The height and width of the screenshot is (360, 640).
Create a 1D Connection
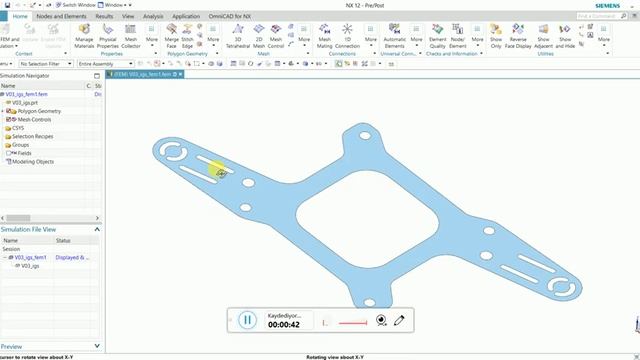tap(347, 36)
